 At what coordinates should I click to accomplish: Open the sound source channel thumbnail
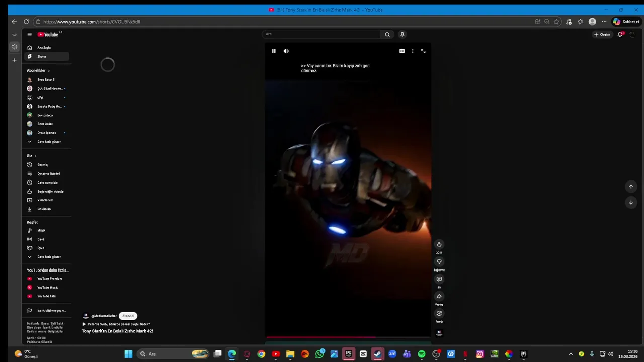point(439,332)
